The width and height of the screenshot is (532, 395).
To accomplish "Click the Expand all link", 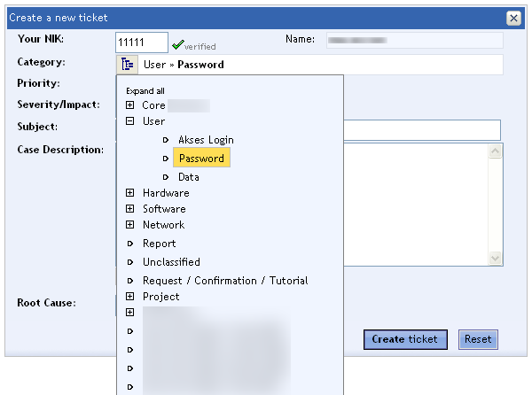I will tap(145, 91).
